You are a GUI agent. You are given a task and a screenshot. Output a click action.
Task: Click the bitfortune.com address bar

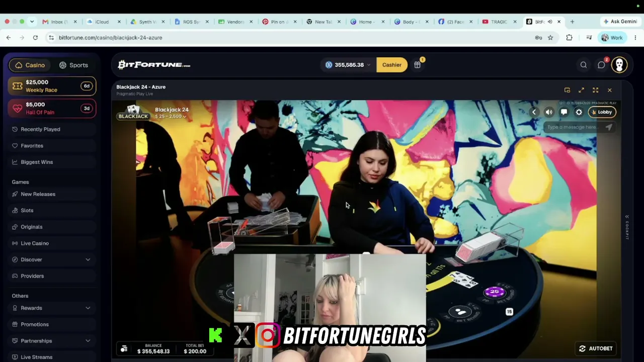pos(292,38)
